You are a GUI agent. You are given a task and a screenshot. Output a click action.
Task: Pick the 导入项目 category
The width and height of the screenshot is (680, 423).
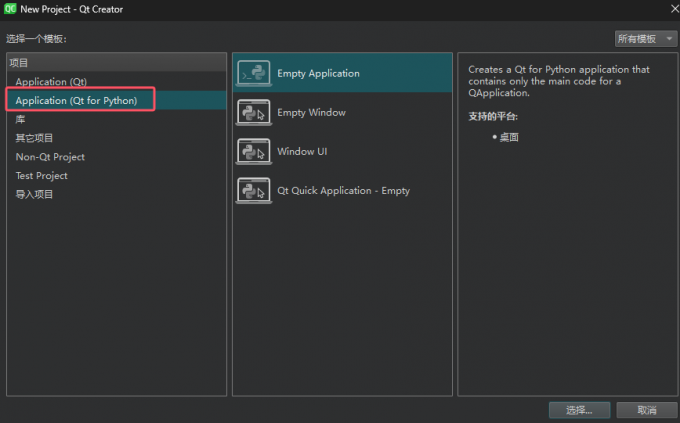pyautogui.click(x=34, y=194)
